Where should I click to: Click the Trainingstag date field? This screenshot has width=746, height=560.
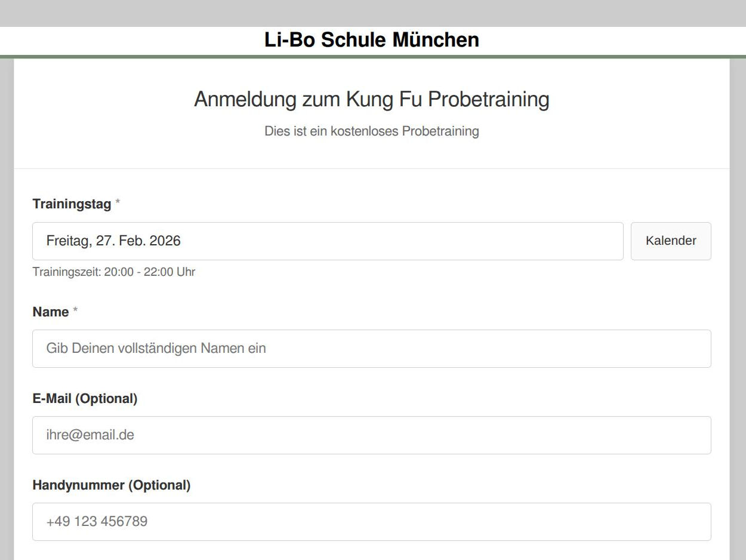328,241
